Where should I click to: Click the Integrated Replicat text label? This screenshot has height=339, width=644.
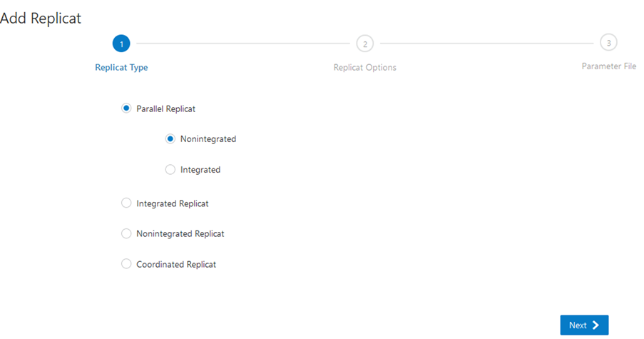(172, 203)
